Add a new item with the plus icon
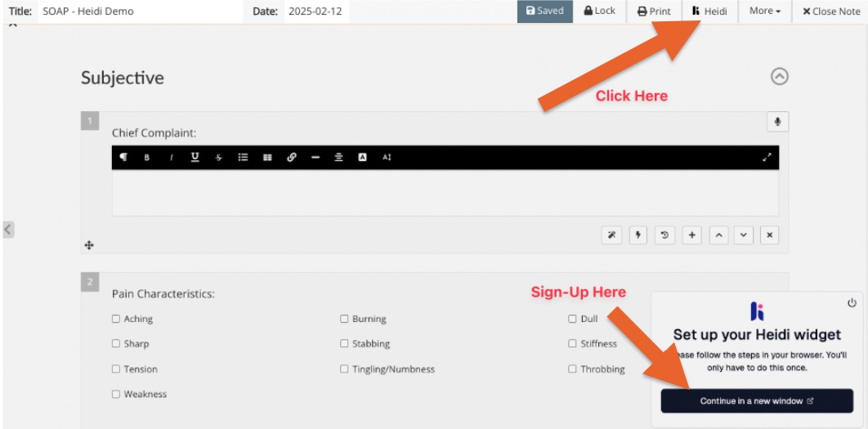 click(x=691, y=235)
